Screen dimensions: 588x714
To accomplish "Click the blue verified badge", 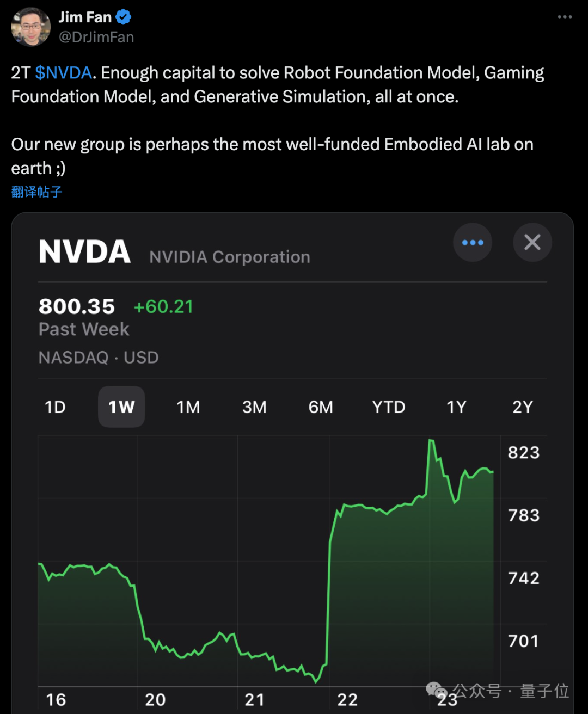I will [124, 17].
